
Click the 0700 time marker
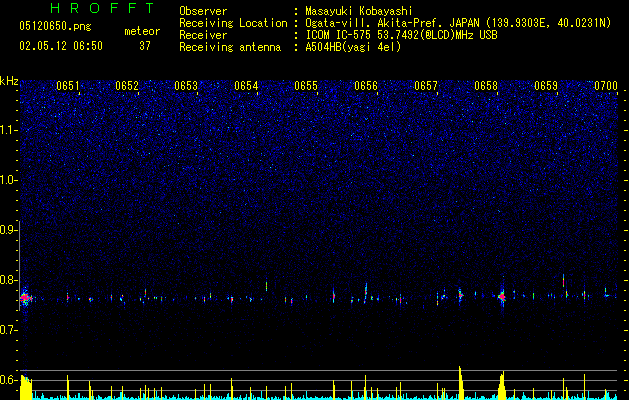(x=606, y=86)
